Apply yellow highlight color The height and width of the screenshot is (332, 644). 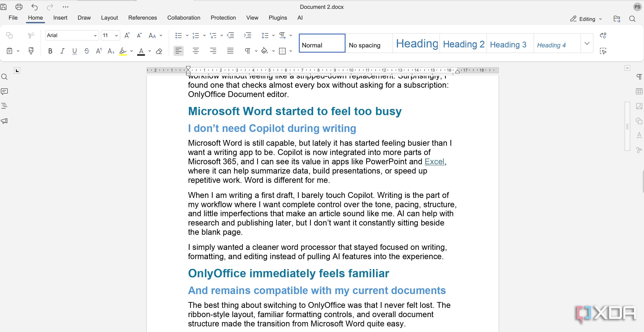[x=123, y=51]
